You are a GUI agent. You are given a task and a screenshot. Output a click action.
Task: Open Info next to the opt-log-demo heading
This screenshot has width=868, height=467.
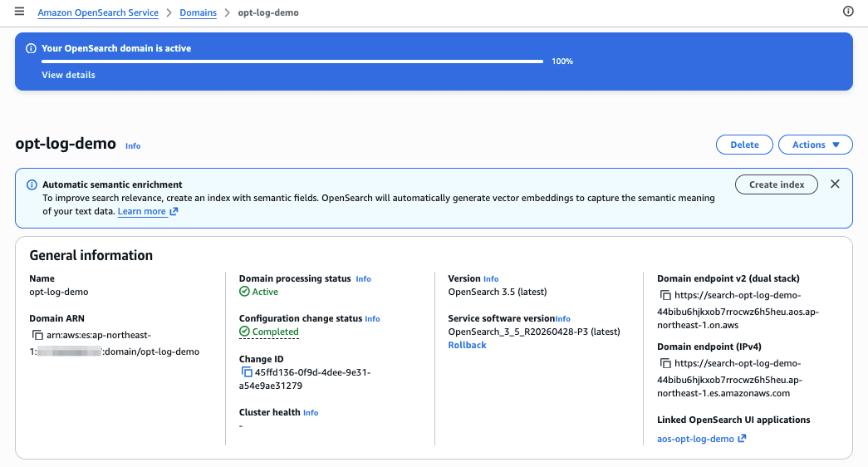pos(133,145)
